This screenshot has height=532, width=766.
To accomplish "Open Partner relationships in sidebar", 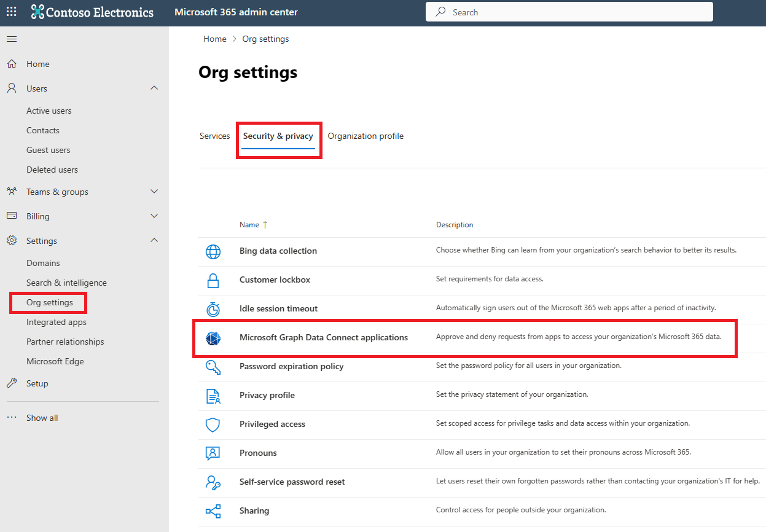I will (x=65, y=342).
